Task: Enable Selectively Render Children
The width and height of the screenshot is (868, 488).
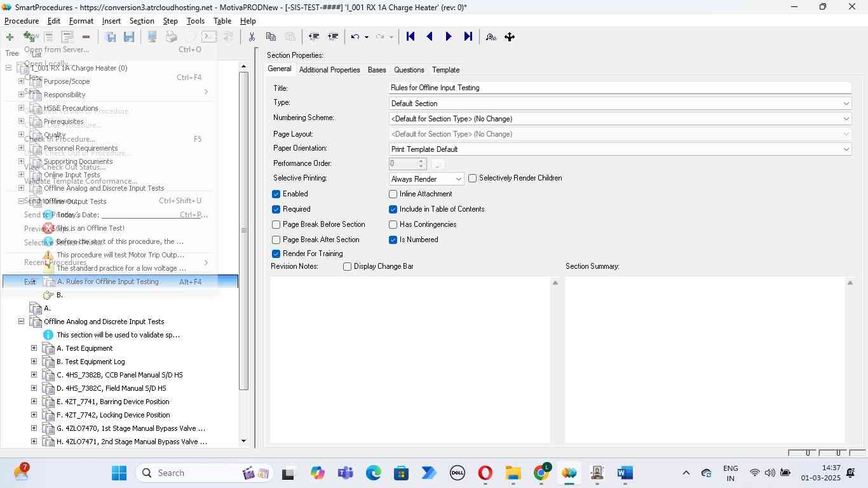Action: tap(472, 179)
